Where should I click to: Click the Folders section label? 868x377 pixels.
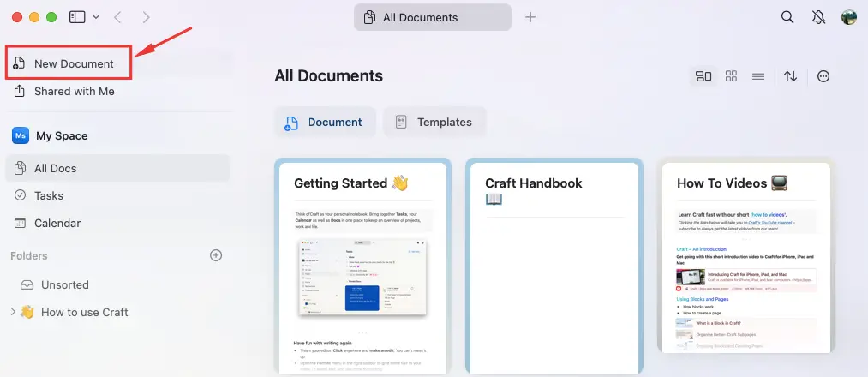29,256
